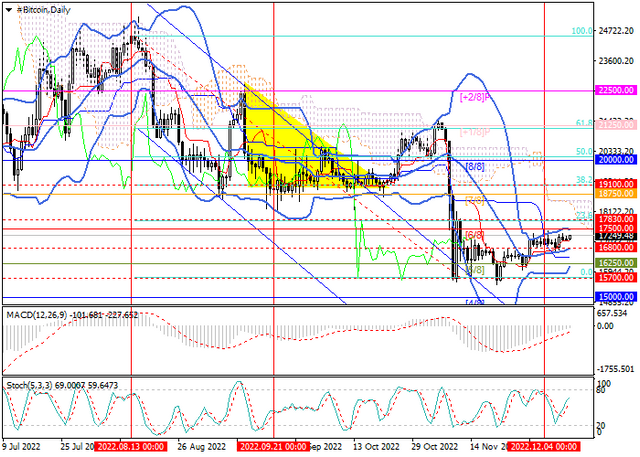
Task: Select the 20000.00 blue price label
Action: 616,160
